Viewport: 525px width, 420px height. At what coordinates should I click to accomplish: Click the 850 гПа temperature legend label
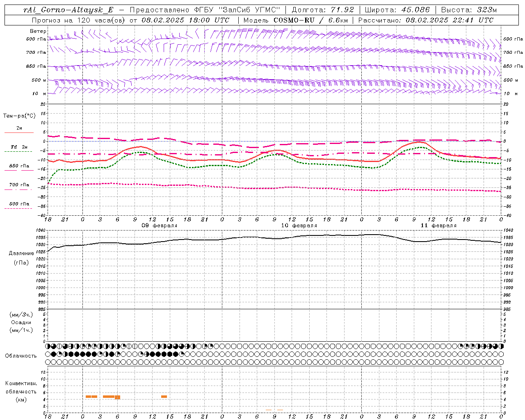19,166
